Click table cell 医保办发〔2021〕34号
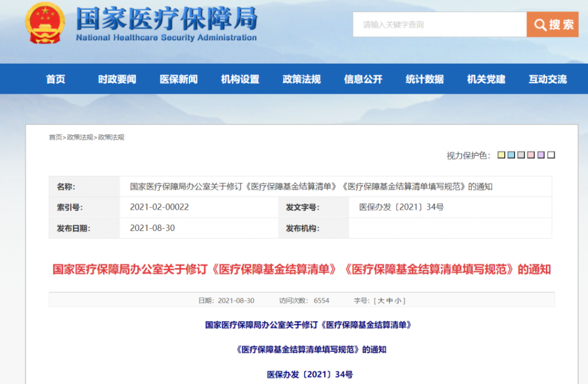588x384 pixels. [x=401, y=207]
